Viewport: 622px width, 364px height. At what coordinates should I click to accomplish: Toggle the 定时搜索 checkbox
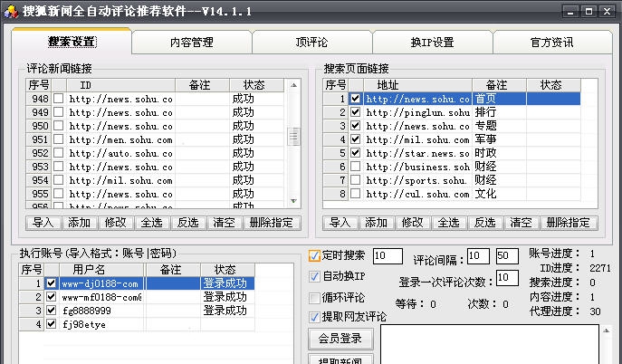[314, 255]
